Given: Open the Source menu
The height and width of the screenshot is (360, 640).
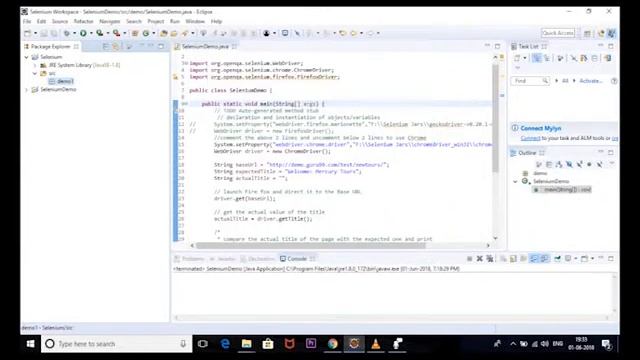Looking at the screenshot, I should [60, 21].
